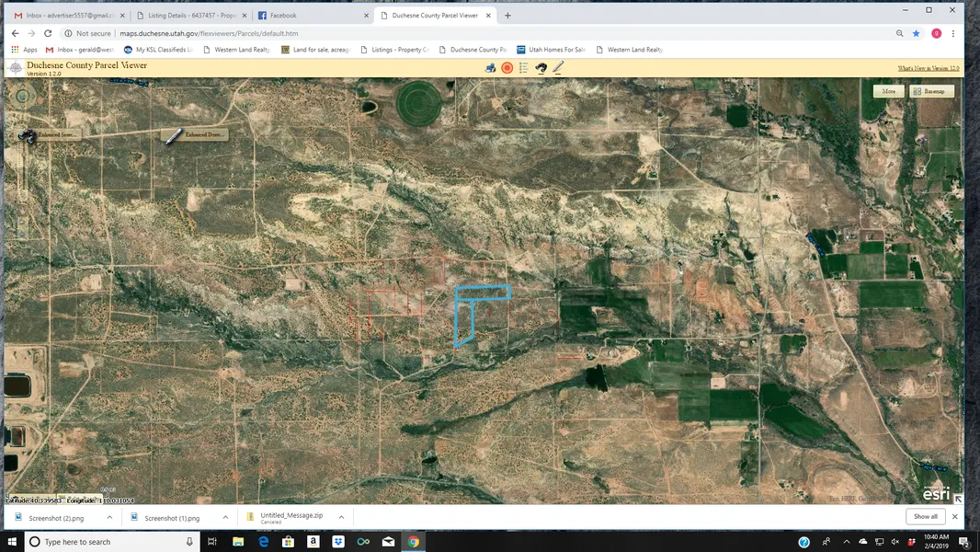The width and height of the screenshot is (980, 552).
Task: Open What's New in Version 12.0 link
Action: click(x=928, y=69)
